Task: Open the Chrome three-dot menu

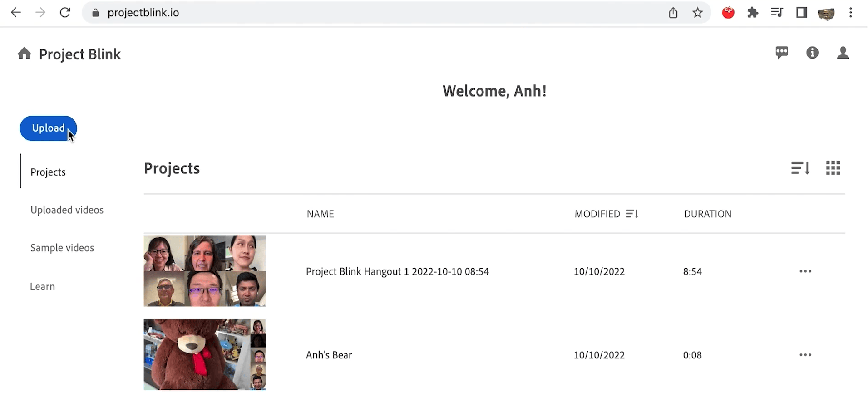Action: coord(851,12)
